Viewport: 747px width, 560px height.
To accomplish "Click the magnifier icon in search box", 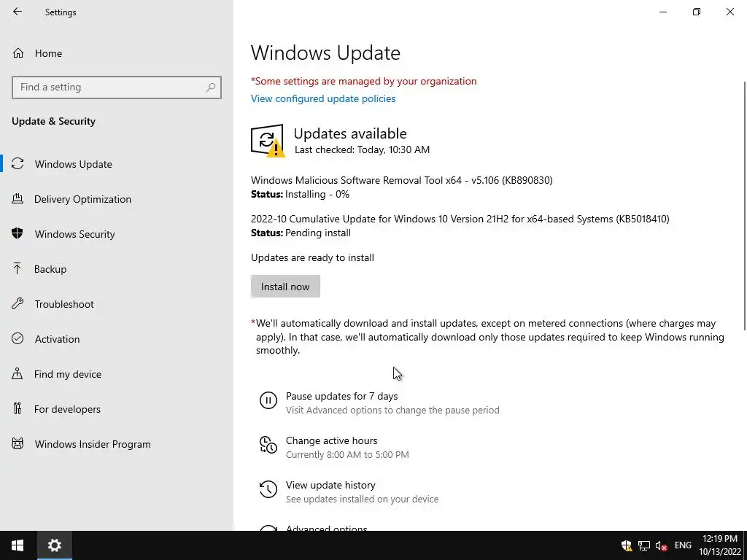I will [x=211, y=87].
